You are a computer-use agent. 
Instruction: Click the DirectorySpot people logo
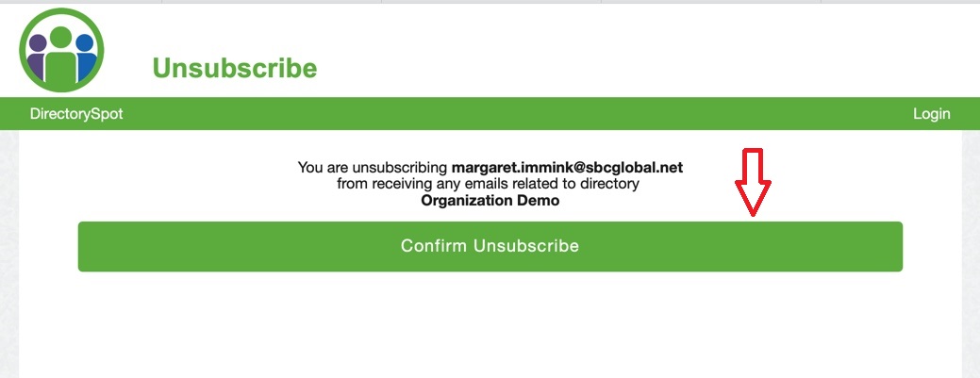click(x=61, y=49)
